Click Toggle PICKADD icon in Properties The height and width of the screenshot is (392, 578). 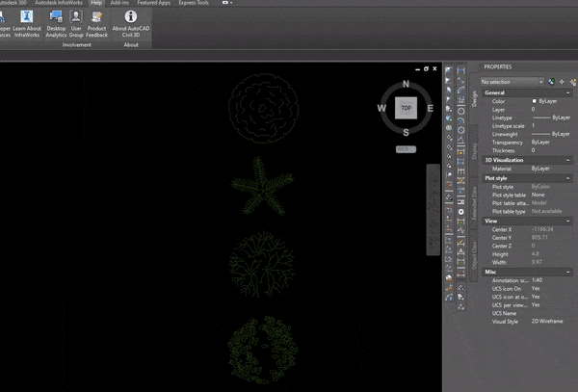click(x=551, y=82)
